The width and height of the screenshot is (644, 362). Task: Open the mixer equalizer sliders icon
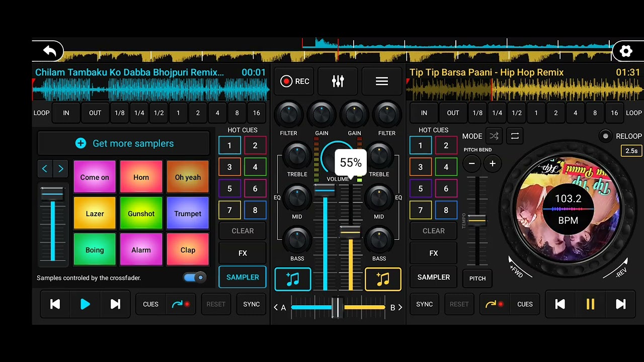338,81
